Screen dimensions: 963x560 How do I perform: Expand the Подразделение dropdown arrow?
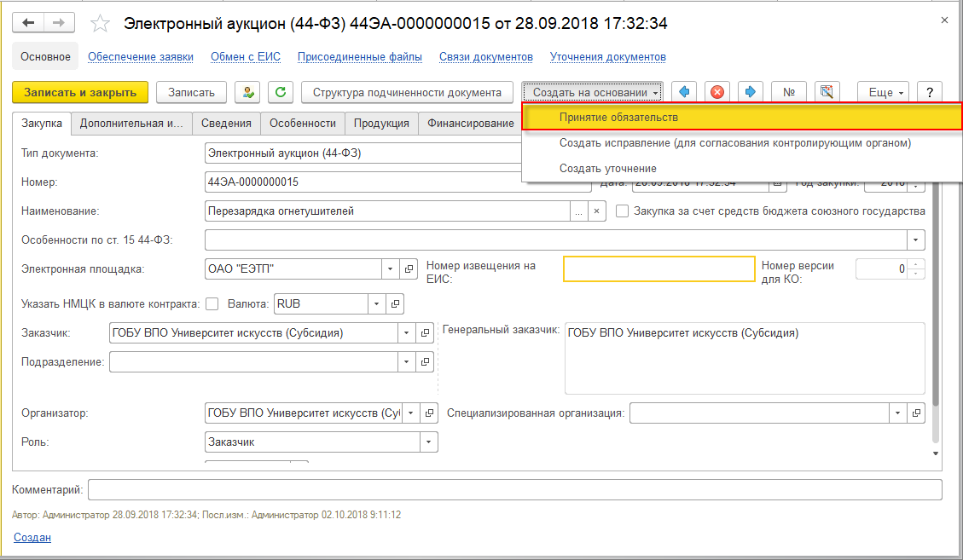click(x=407, y=362)
